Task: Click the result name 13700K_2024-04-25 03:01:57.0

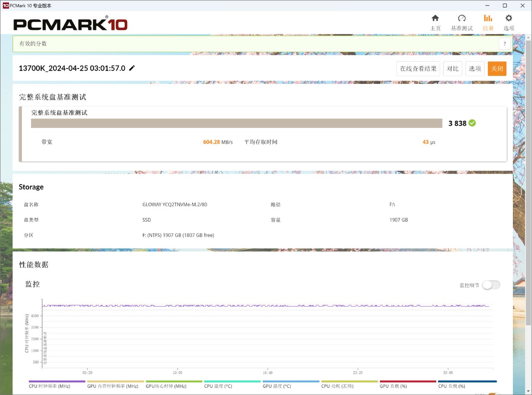Action: click(x=72, y=68)
